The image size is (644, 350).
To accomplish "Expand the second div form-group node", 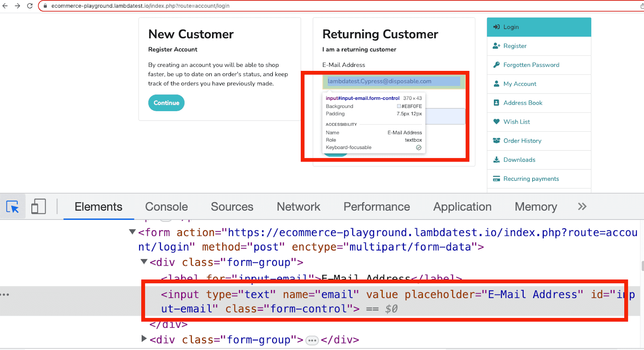I will (x=144, y=339).
